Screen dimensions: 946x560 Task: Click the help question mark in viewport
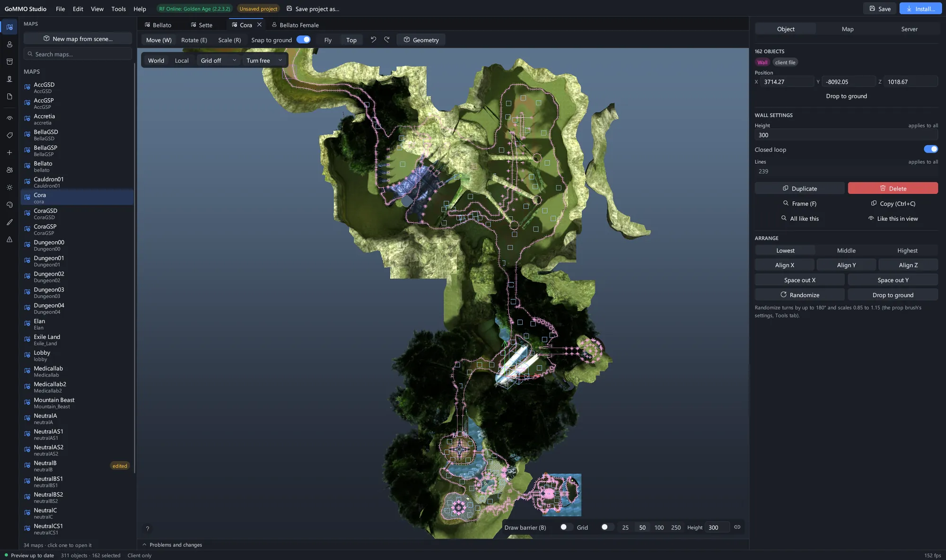point(148,529)
